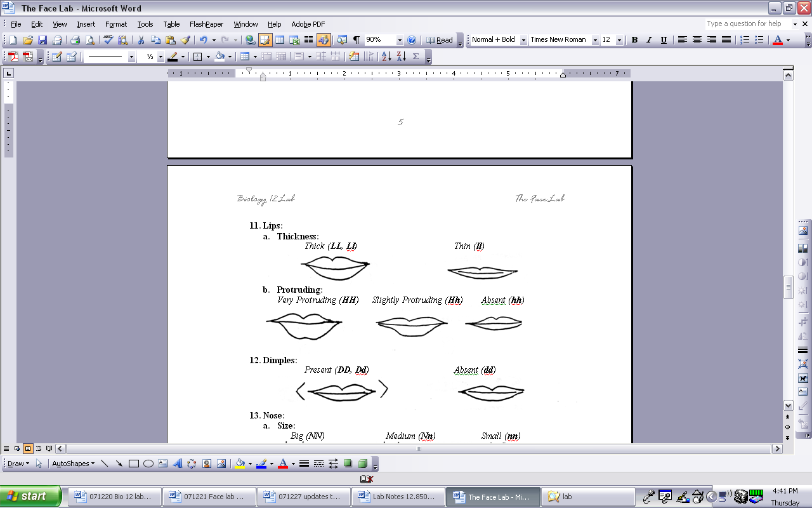Toggle center alignment

point(697,40)
